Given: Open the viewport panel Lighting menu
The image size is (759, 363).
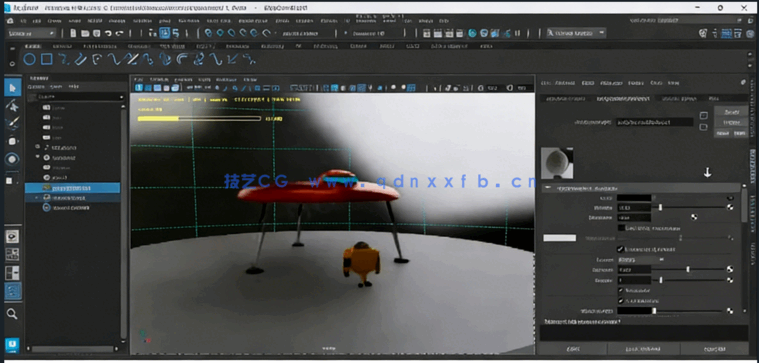Looking at the screenshot, I should [x=183, y=79].
